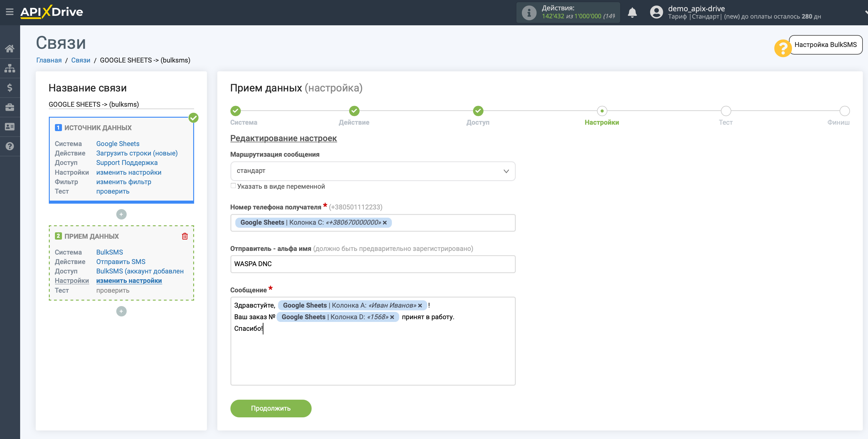Click the demo_apix-drive account name
Screen dimensions: 868x439
696,9
